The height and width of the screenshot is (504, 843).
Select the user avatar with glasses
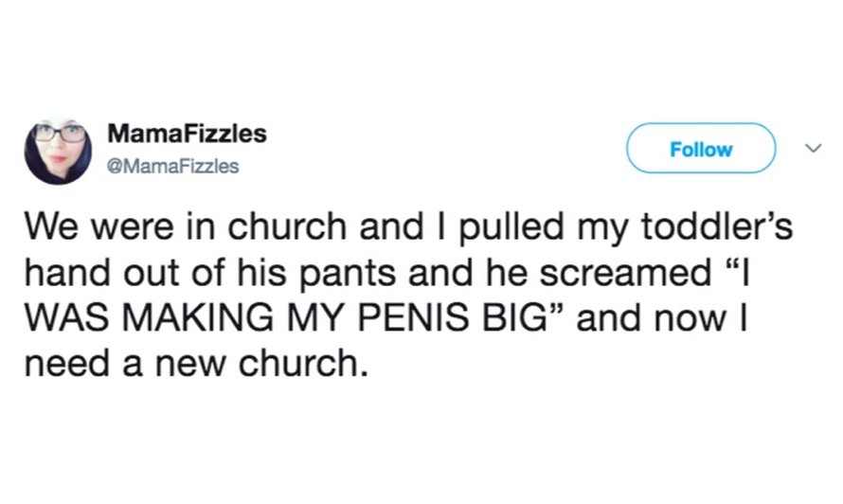58,151
